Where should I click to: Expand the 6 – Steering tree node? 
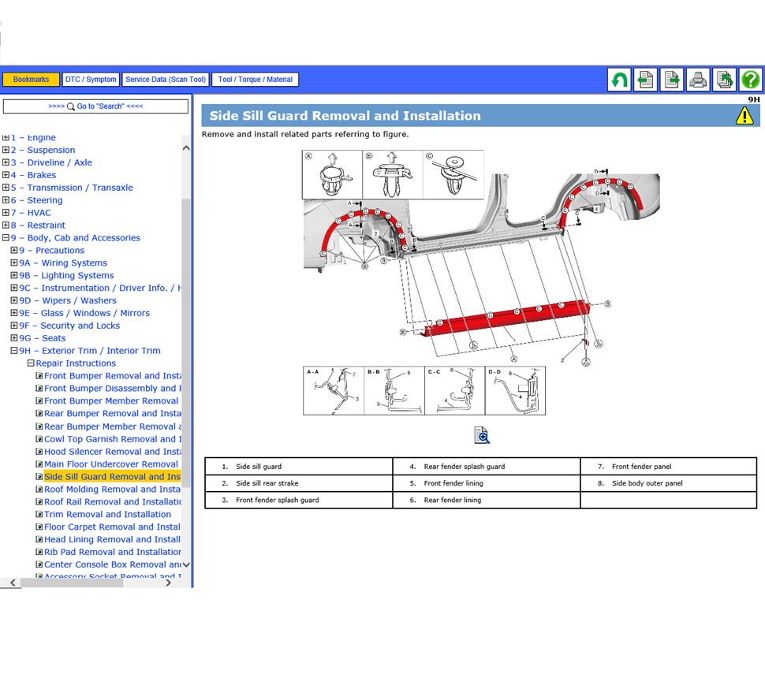click(6, 200)
